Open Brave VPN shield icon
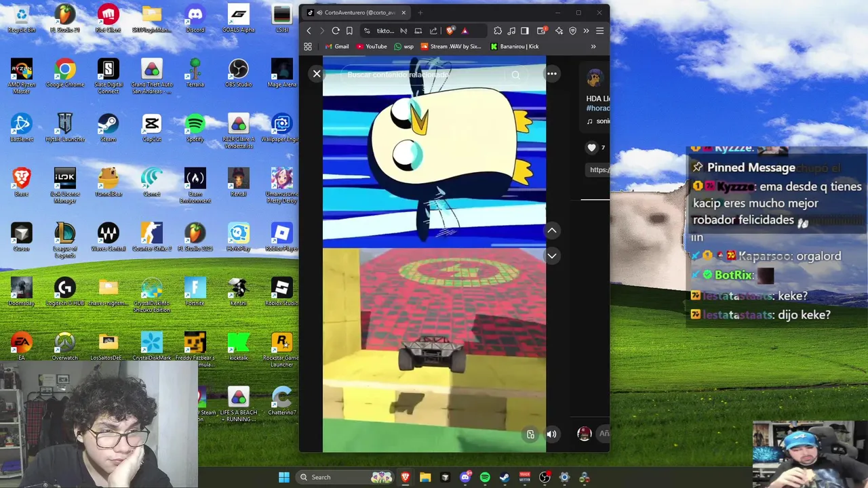868x488 pixels. point(572,30)
